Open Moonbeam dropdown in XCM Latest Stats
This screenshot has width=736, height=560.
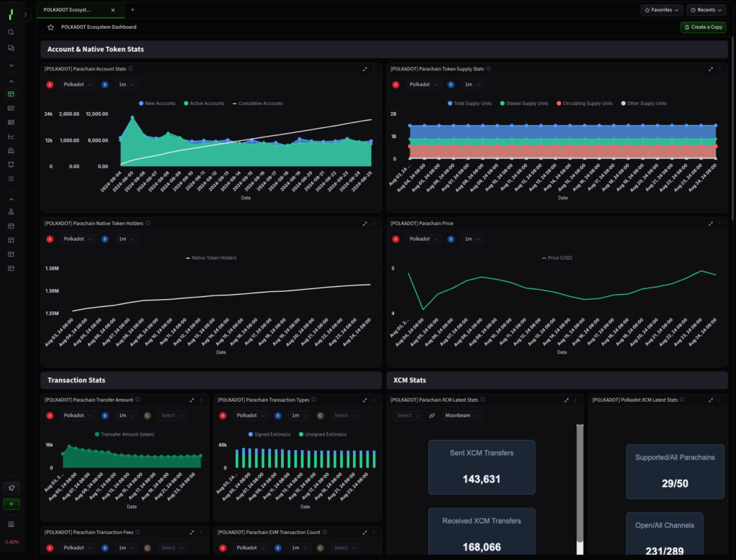tap(462, 416)
